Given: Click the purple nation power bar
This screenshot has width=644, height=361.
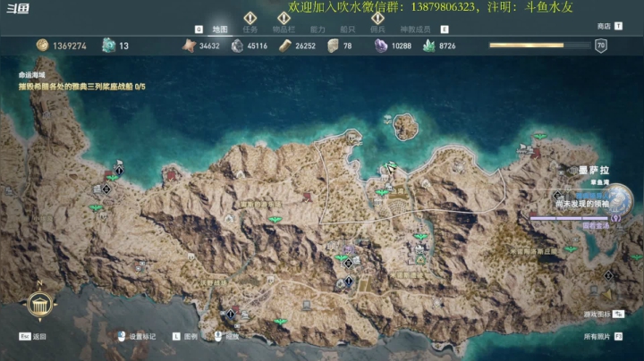Looking at the screenshot, I should [x=569, y=218].
